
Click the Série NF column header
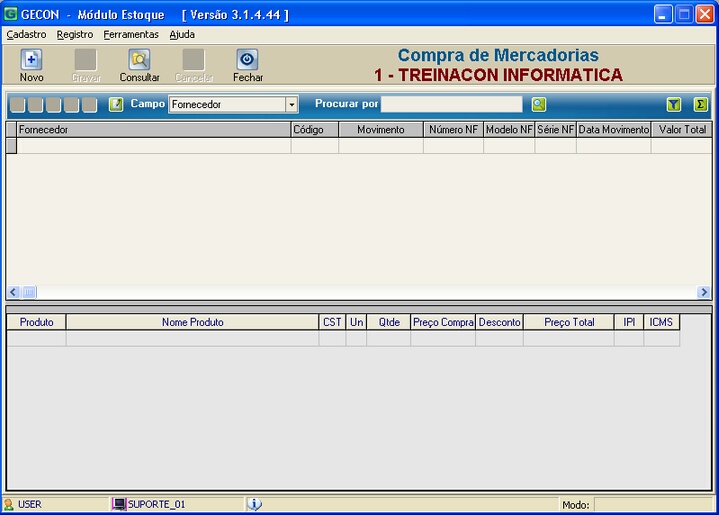(555, 130)
